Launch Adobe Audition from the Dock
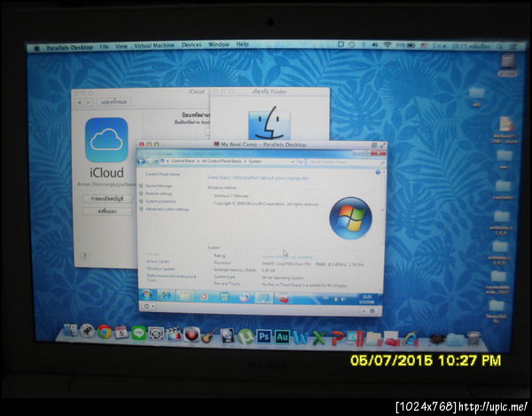532x416 pixels. coord(282,337)
